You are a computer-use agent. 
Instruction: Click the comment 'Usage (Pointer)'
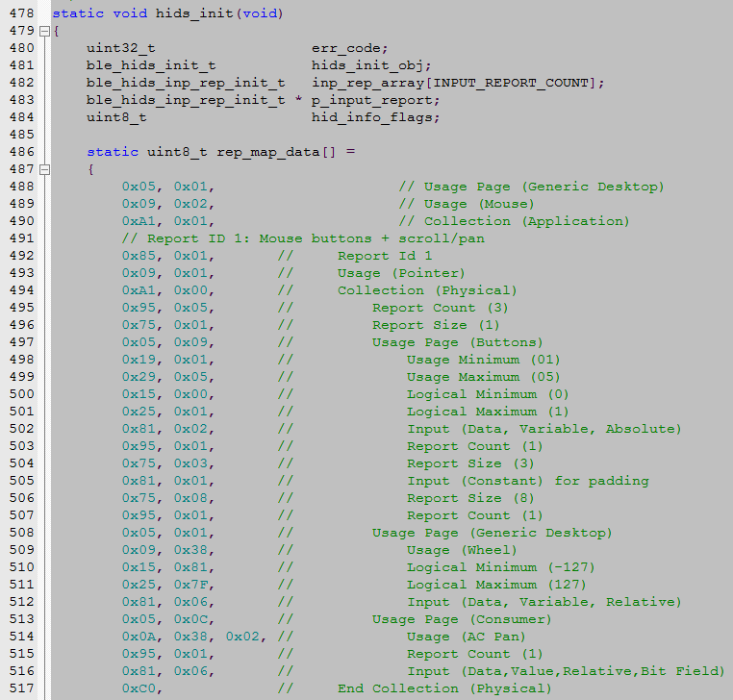[x=401, y=273]
